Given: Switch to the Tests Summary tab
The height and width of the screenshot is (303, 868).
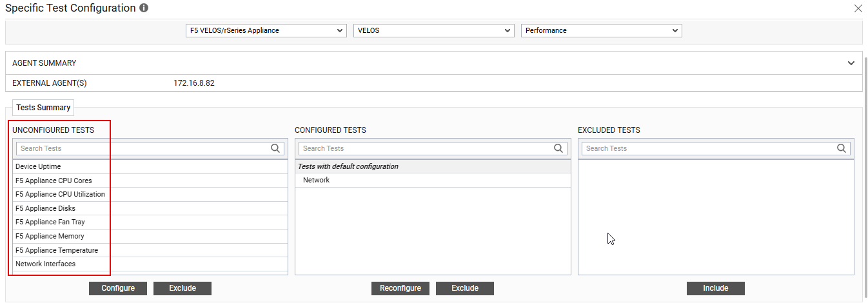Looking at the screenshot, I should (43, 108).
